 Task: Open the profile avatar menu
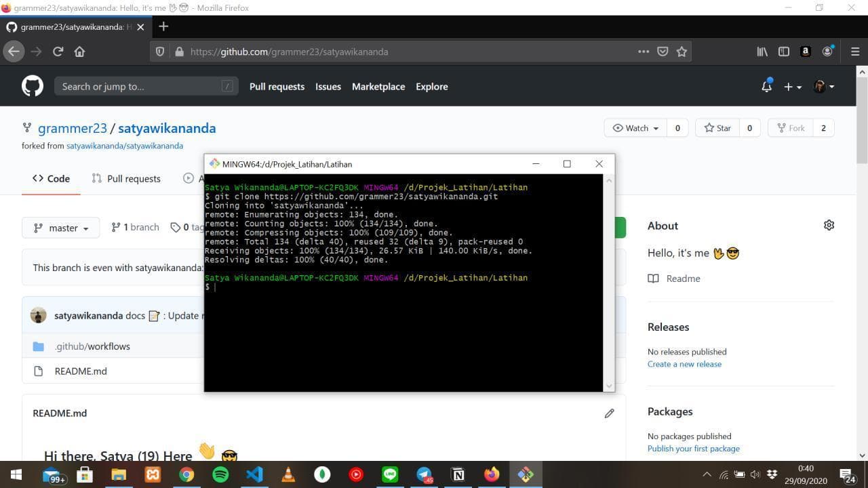pos(823,87)
